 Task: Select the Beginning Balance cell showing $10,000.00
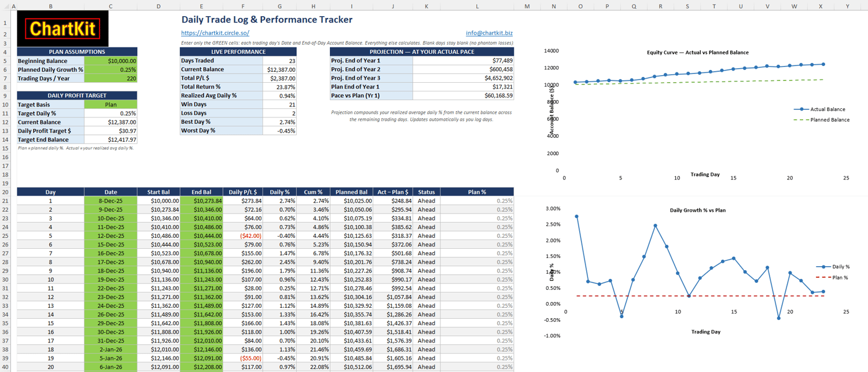[x=111, y=61]
